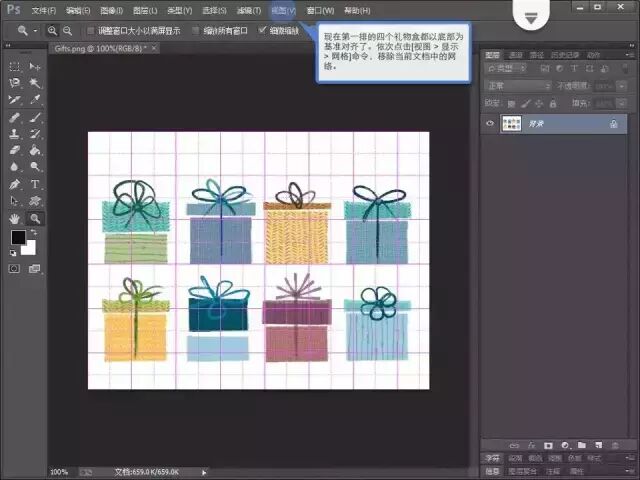Select the Dodge tool
This screenshot has height=480, width=640.
(x=35, y=167)
